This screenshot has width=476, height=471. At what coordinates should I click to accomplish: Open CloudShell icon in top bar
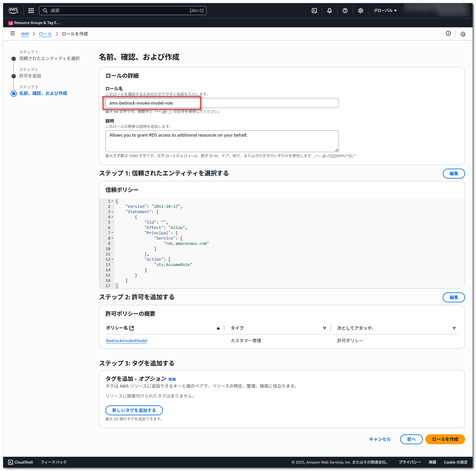(314, 11)
